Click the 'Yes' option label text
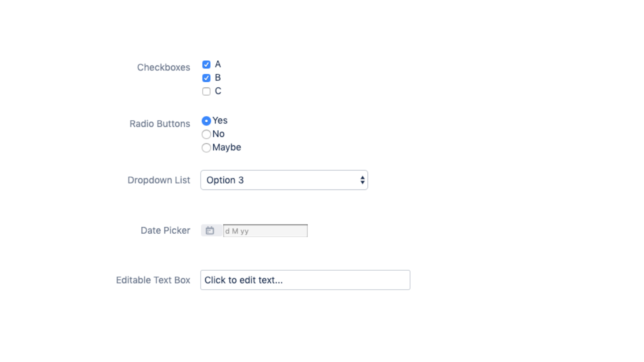Image resolution: width=644 pixels, height=362 pixels. point(220,121)
